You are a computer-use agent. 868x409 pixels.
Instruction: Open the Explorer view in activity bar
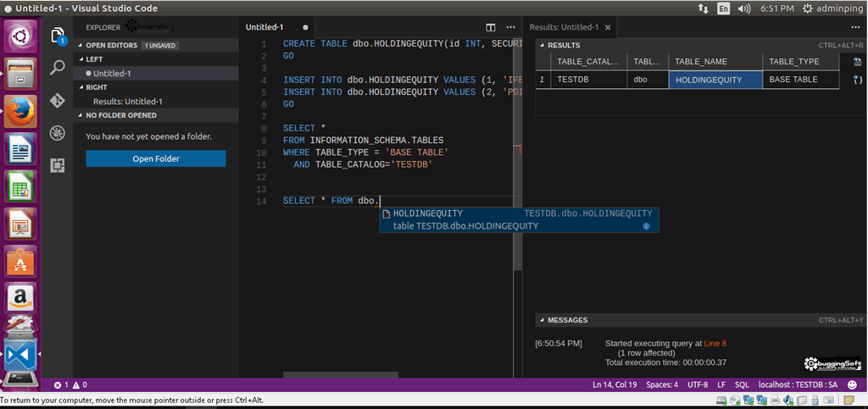pos(58,36)
